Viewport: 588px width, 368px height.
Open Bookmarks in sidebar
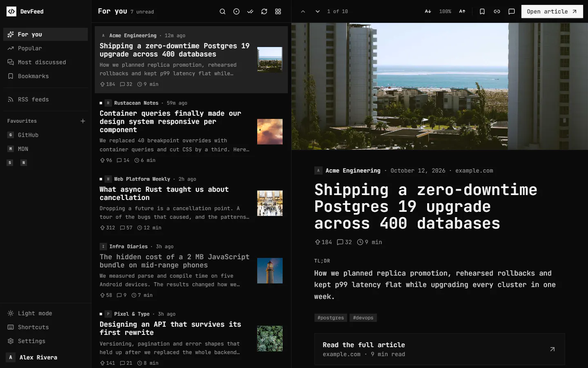point(45,76)
